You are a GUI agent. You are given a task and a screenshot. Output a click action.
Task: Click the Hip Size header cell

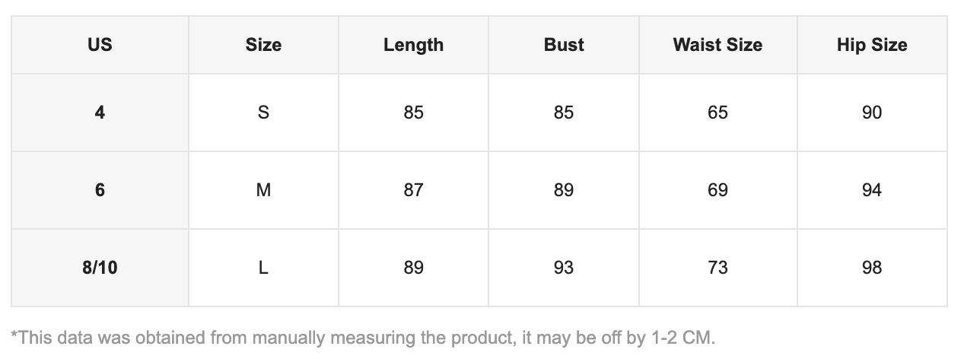(x=872, y=45)
